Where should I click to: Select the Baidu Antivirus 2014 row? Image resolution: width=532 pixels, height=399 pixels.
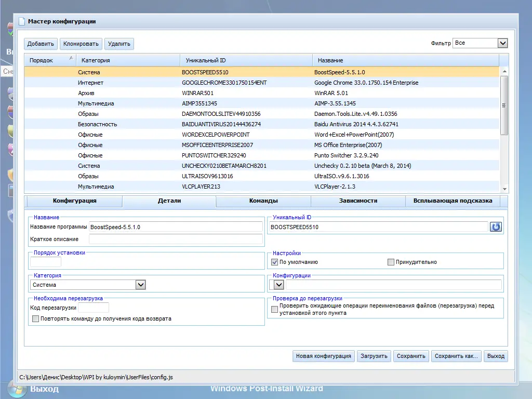click(x=262, y=124)
